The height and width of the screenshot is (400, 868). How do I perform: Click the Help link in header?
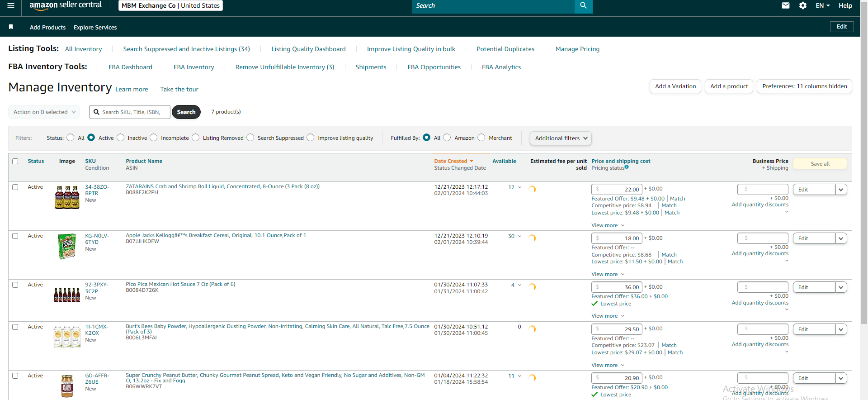(x=845, y=5)
